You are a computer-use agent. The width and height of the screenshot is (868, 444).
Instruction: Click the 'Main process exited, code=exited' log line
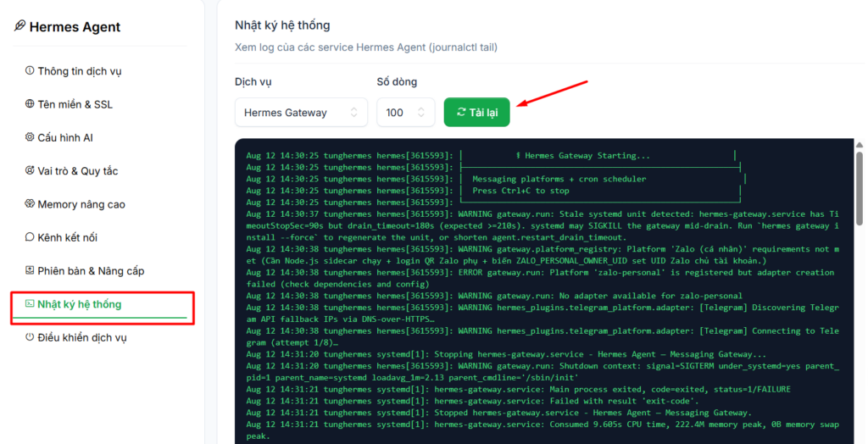click(x=519, y=389)
